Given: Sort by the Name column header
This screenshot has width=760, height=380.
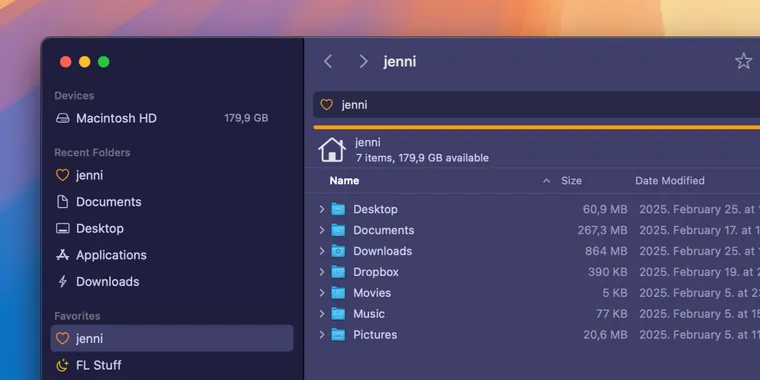Looking at the screenshot, I should 344,181.
